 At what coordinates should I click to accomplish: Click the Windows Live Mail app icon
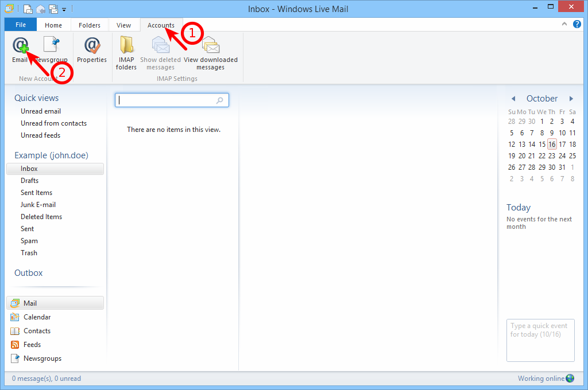point(9,8)
